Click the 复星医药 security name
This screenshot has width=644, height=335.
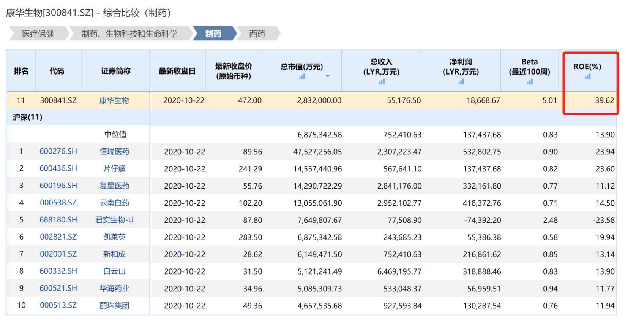(x=114, y=186)
